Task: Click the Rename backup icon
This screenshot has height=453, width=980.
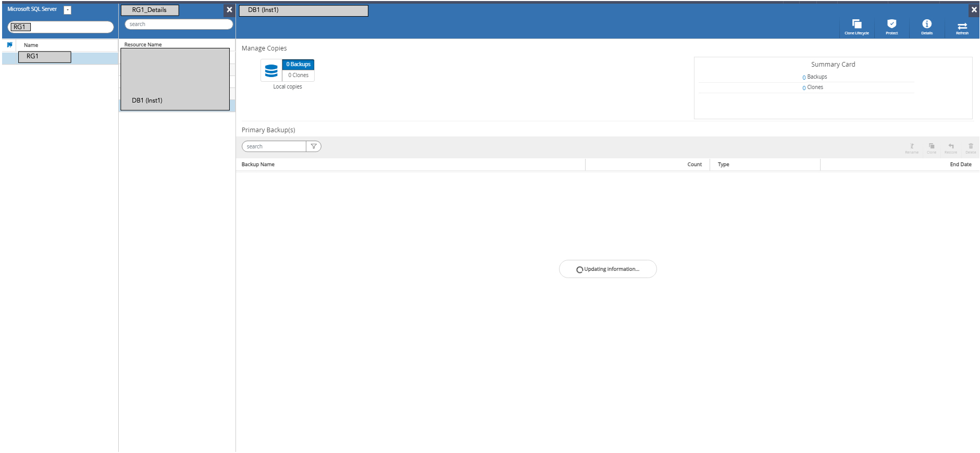Action: pyautogui.click(x=912, y=148)
